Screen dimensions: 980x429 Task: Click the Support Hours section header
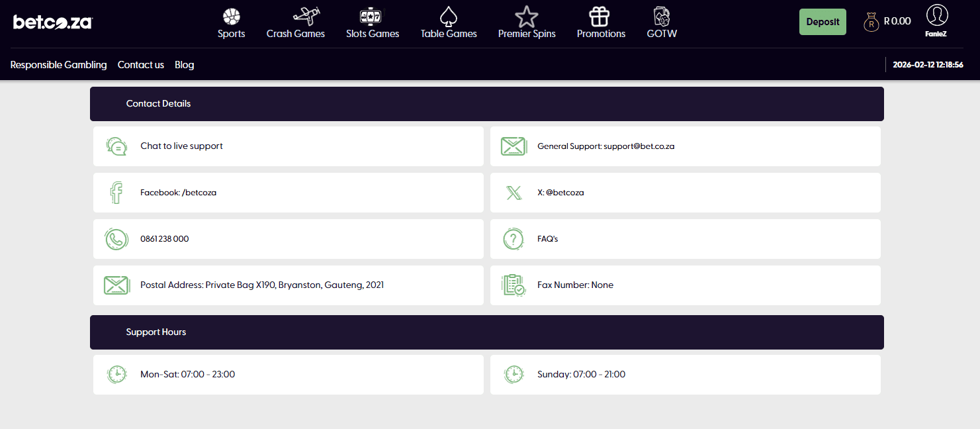coord(487,332)
